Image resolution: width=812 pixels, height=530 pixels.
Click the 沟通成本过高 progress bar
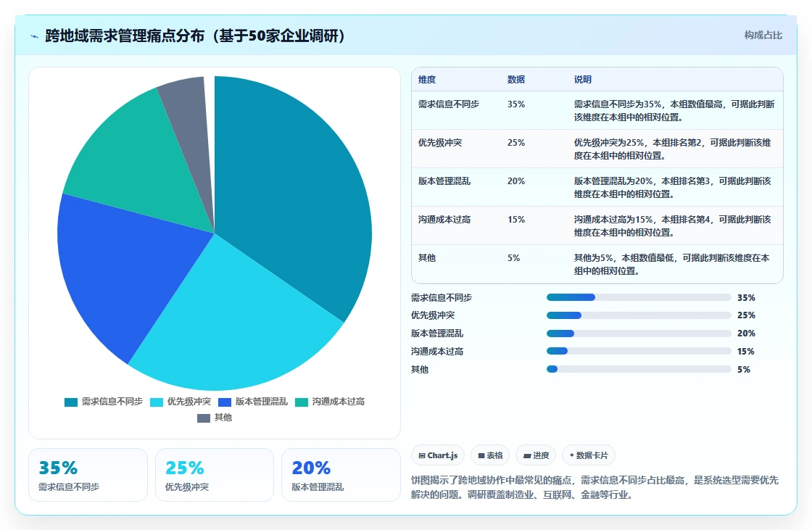pyautogui.click(x=639, y=351)
